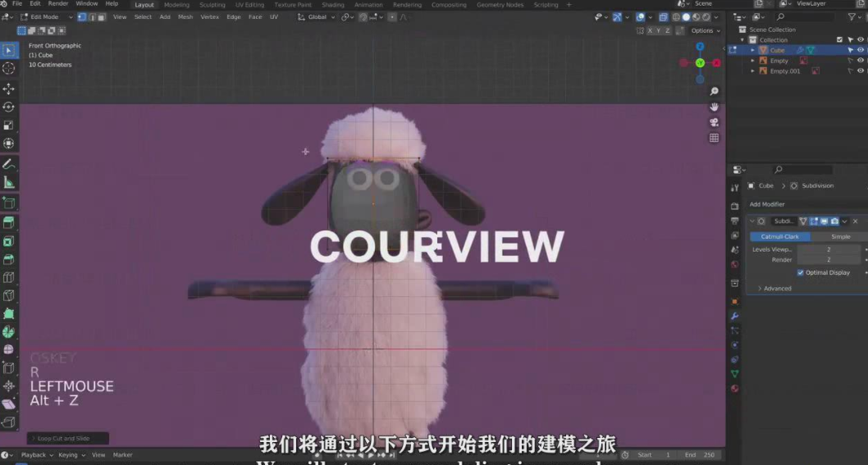
Task: Expand the Empty.001 outliner item
Action: pyautogui.click(x=752, y=71)
